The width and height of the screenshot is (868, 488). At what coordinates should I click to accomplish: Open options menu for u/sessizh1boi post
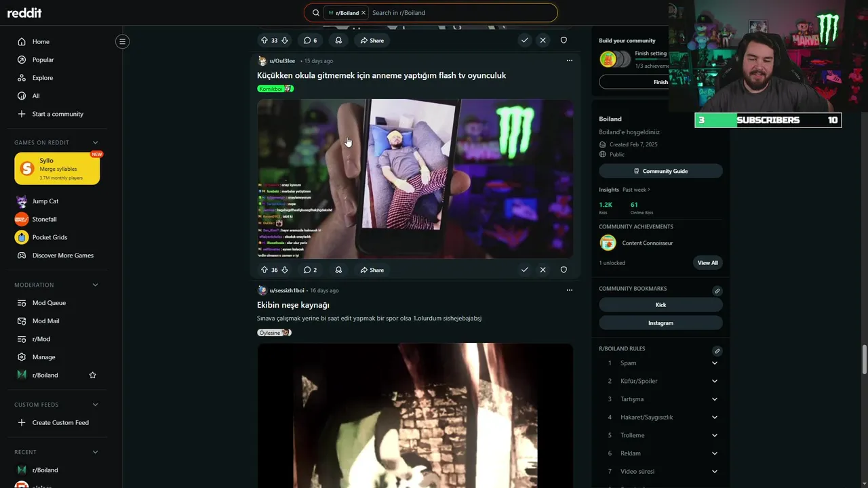point(569,290)
